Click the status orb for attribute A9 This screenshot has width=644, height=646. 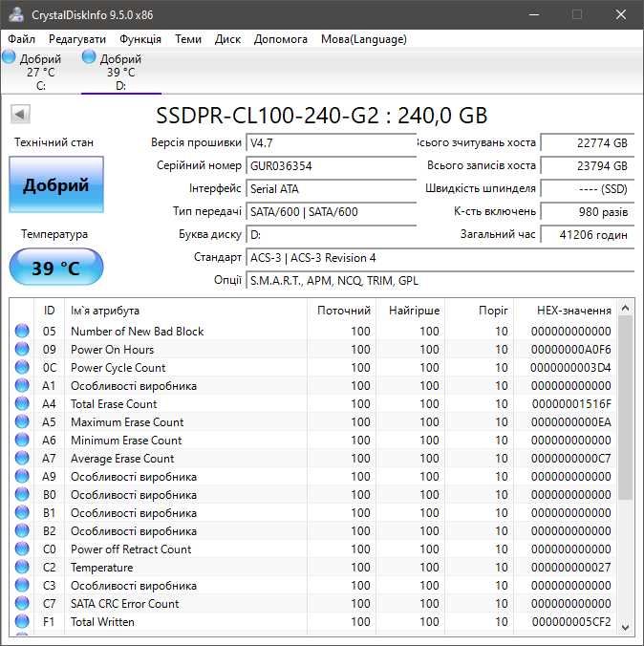pos(22,476)
